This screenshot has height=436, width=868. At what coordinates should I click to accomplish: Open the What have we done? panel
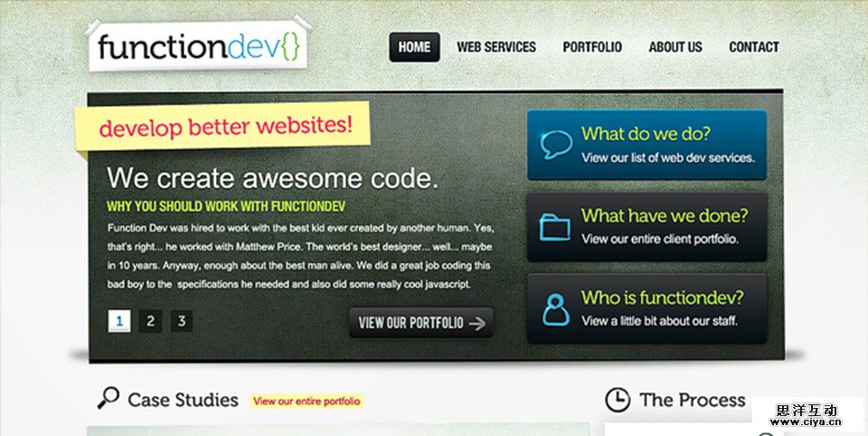(646, 226)
